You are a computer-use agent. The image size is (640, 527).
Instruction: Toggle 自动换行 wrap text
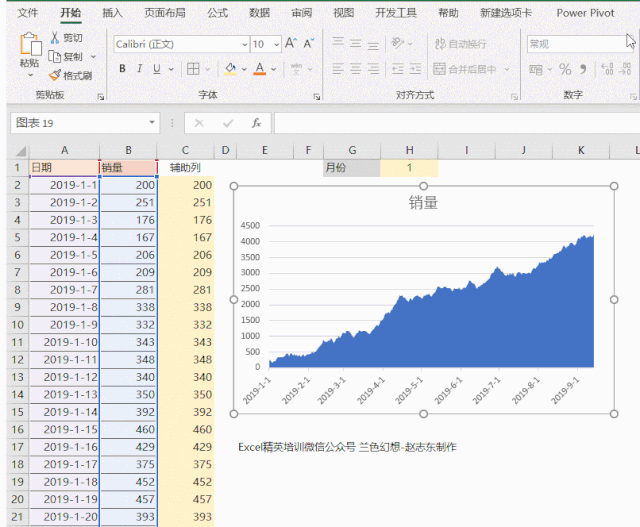pos(461,44)
